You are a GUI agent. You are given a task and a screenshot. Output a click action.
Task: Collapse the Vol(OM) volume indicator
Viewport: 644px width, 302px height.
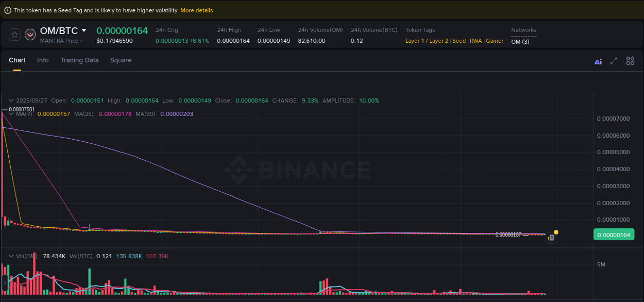[x=10, y=256]
